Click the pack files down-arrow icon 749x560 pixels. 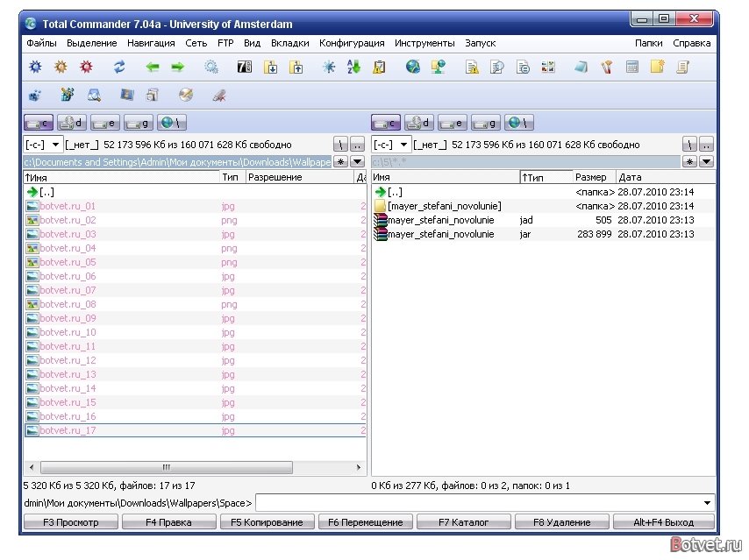(270, 67)
